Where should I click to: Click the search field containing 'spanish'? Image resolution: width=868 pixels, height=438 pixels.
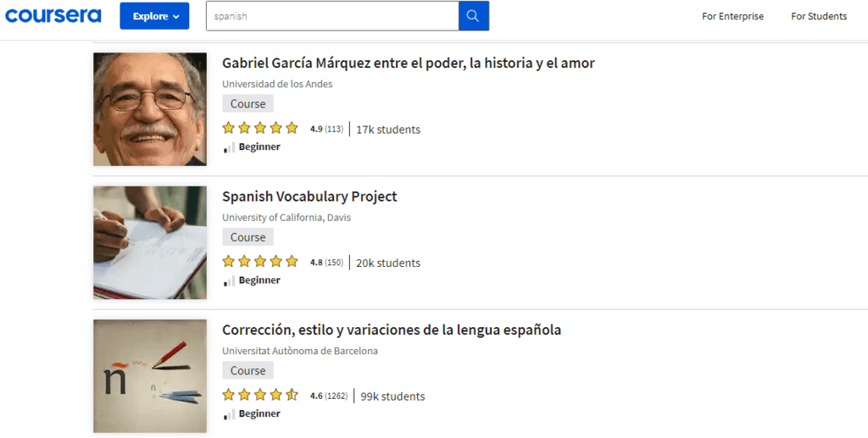(x=332, y=16)
